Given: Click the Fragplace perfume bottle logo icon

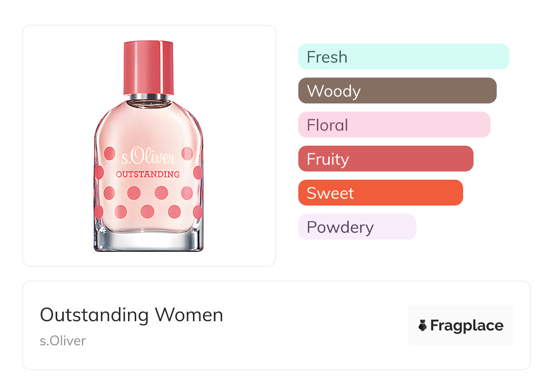Looking at the screenshot, I should click(x=423, y=325).
